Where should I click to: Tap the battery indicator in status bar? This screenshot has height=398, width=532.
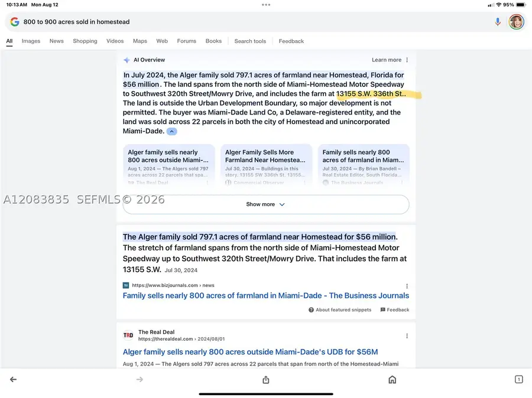tap(520, 5)
